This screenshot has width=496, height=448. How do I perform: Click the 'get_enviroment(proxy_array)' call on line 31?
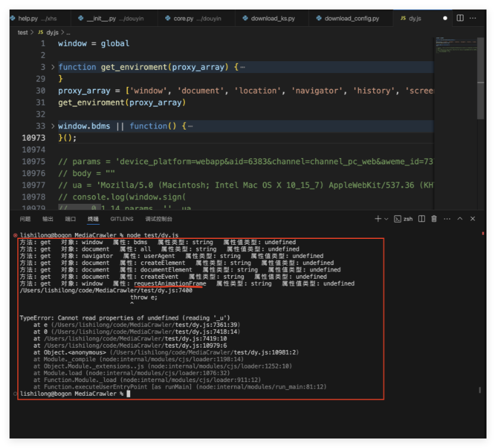(x=122, y=103)
